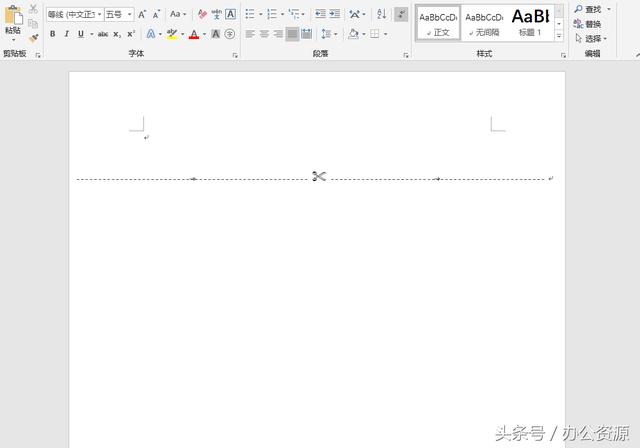Click the Copy icon in clipboard group

[33, 24]
